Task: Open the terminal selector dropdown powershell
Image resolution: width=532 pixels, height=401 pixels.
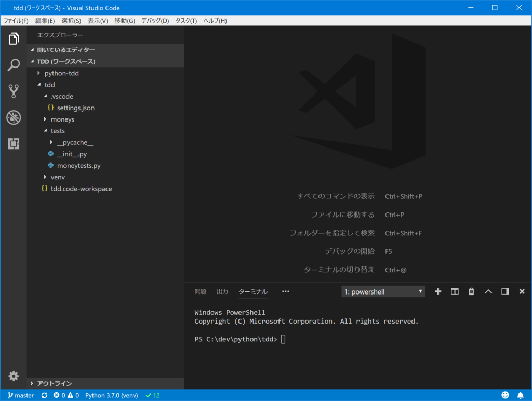Action: click(x=383, y=292)
